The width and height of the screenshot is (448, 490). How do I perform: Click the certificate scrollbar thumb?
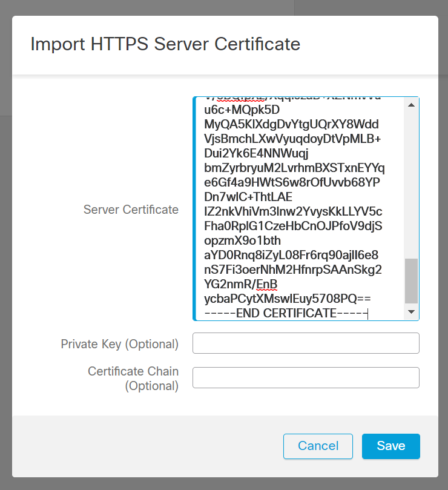click(x=411, y=280)
